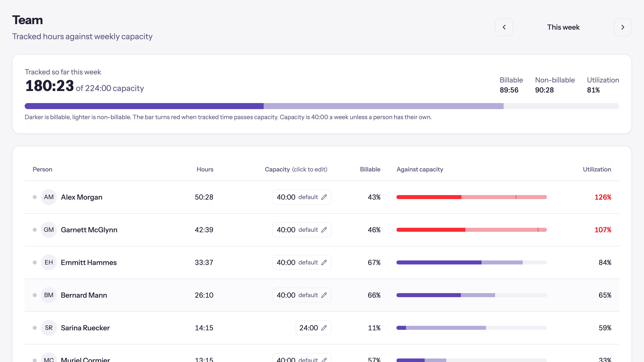Click the AM avatar for Alex Morgan

coord(49,197)
